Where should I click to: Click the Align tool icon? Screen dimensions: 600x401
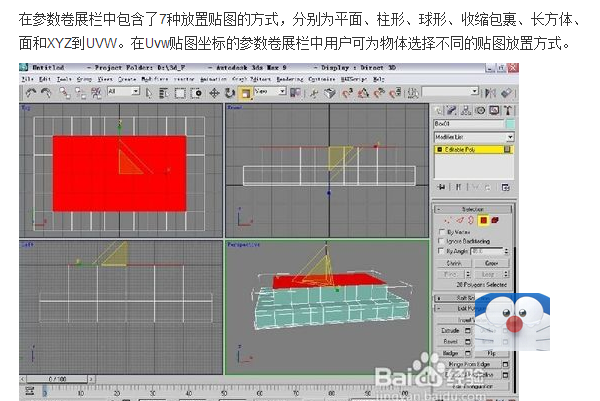pos(507,93)
